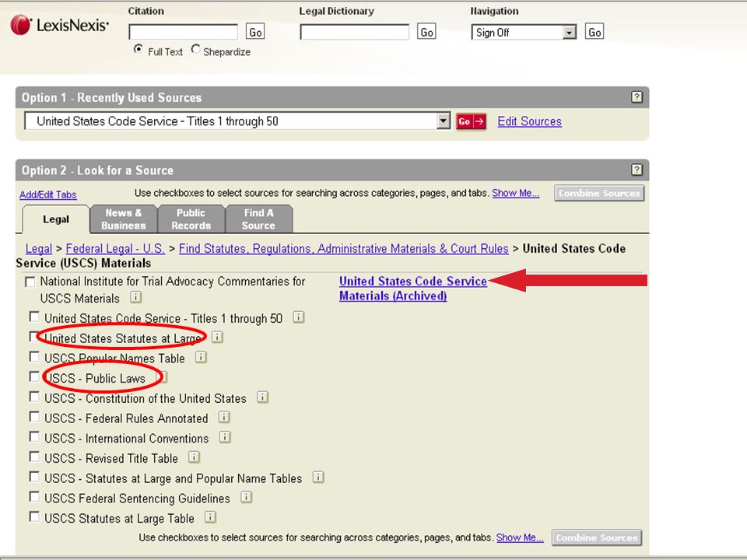Show info icon for United States Statutes at Large
747x560 pixels.
coord(217,337)
